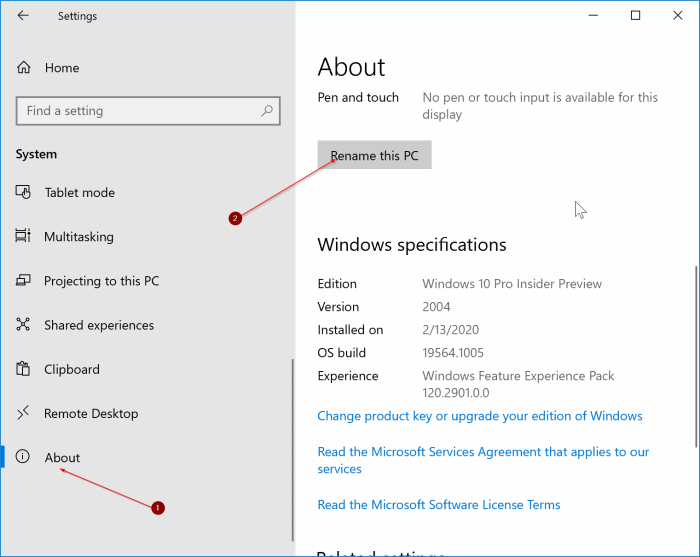Click the Shared experiences icon

tap(23, 324)
